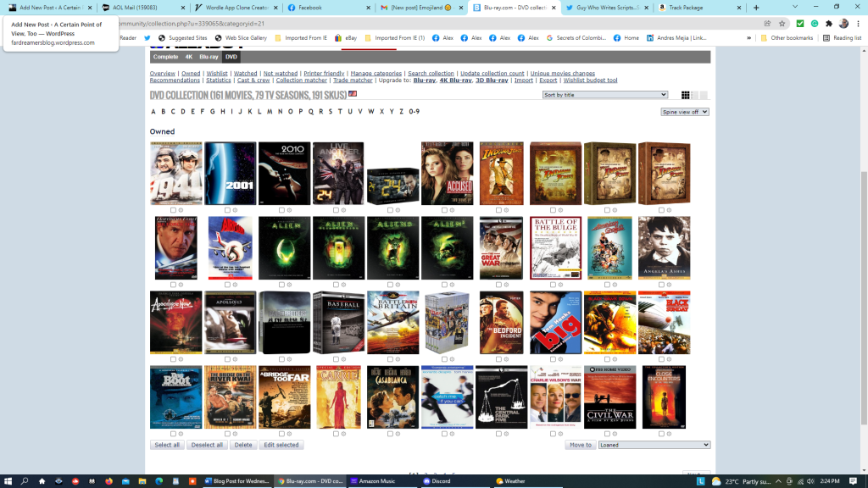Image resolution: width=868 pixels, height=488 pixels.
Task: Check the box below the Casablanca cover
Action: pyautogui.click(x=390, y=434)
